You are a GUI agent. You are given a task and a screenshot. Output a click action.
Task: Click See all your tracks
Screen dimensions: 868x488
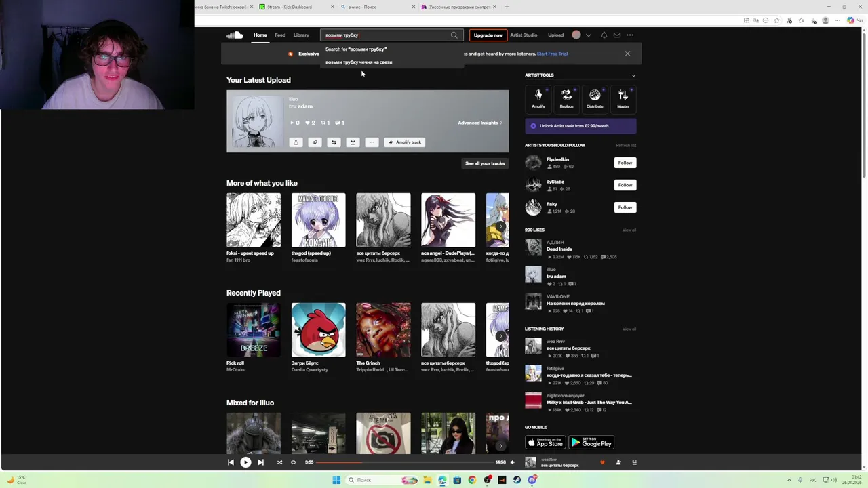pos(485,163)
